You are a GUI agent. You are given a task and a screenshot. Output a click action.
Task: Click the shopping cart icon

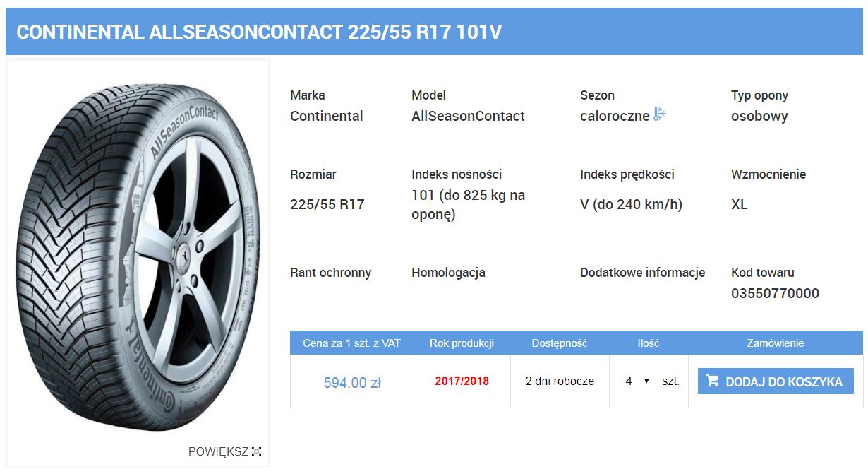tap(713, 381)
